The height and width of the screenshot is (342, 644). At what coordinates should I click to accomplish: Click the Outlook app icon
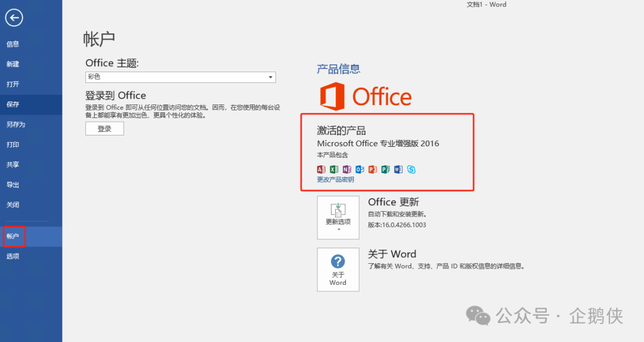pyautogui.click(x=360, y=170)
